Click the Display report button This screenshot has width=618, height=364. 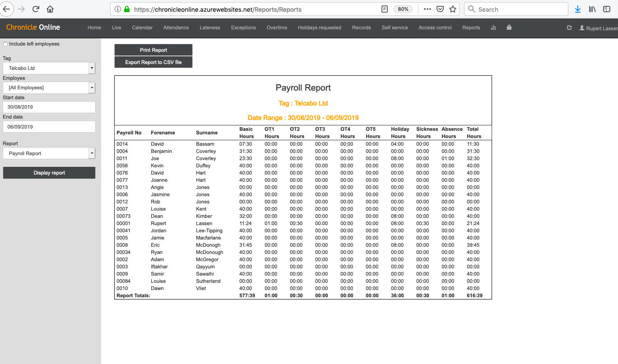pos(49,172)
